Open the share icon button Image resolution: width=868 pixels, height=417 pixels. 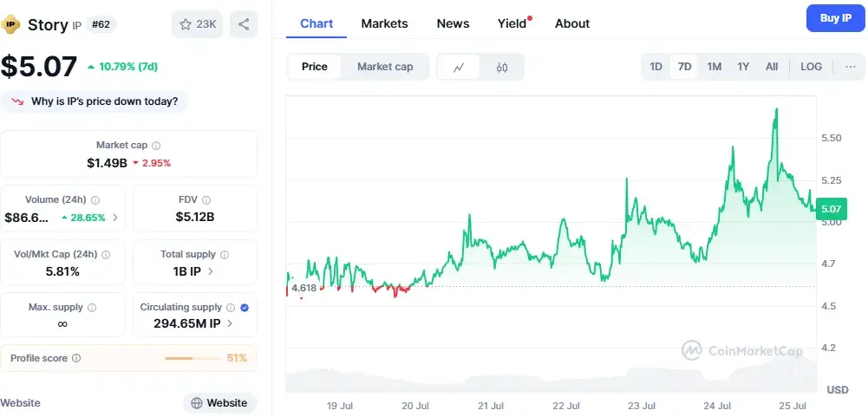click(x=244, y=24)
